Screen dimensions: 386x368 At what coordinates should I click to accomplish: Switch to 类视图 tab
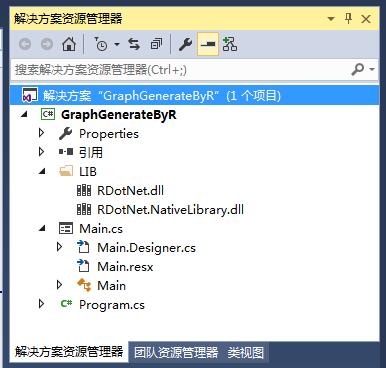(x=246, y=352)
